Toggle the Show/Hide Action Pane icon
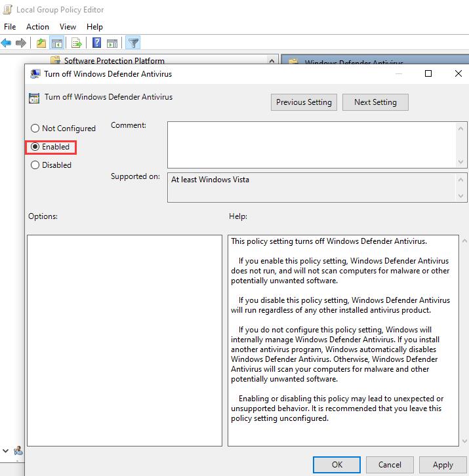Viewport: 469px width, 476px height. tap(112, 43)
